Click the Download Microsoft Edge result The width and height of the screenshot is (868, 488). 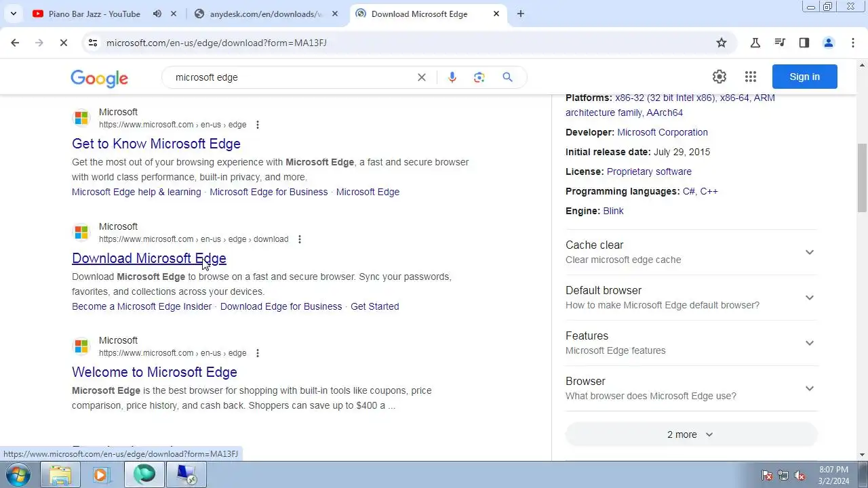pos(149,258)
